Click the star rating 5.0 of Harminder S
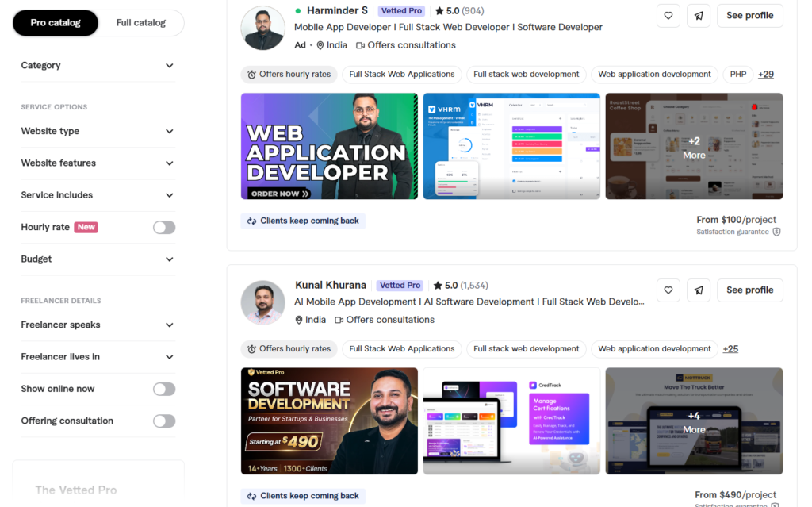The width and height of the screenshot is (812, 507). 446,10
